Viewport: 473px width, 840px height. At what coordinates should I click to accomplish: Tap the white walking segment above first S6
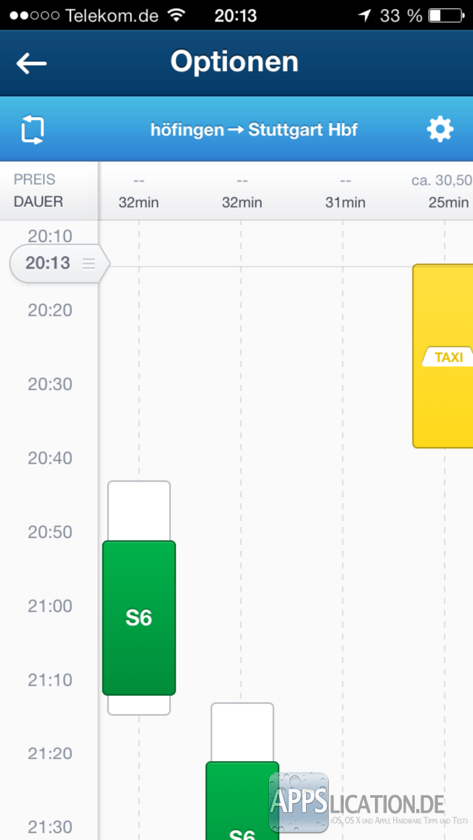click(x=139, y=511)
